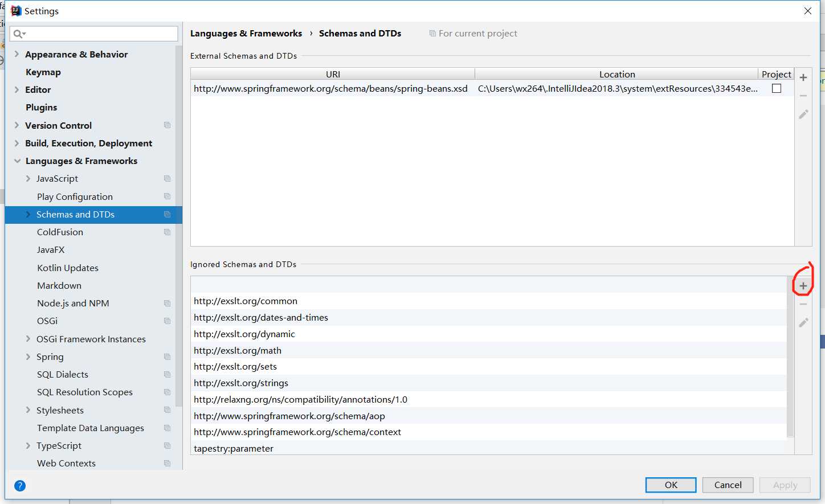Viewport: 825px width, 504px height.
Task: Click project-level icon beside Node.js and NPM
Action: [x=167, y=303]
